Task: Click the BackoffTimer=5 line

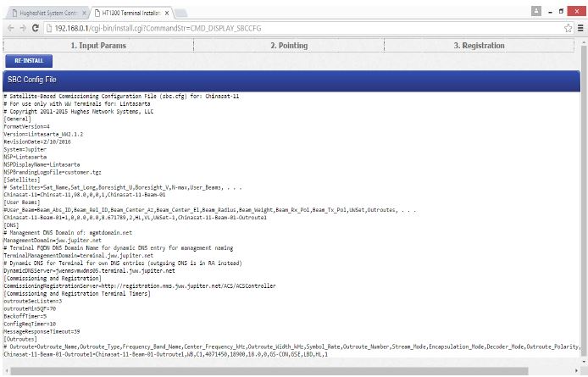Action: tap(25, 316)
